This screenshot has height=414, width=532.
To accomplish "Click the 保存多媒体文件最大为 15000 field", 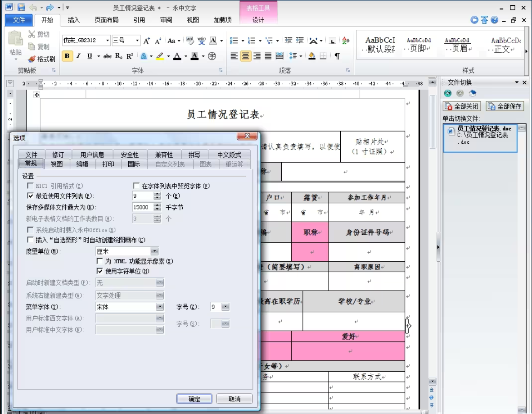I will tap(143, 207).
